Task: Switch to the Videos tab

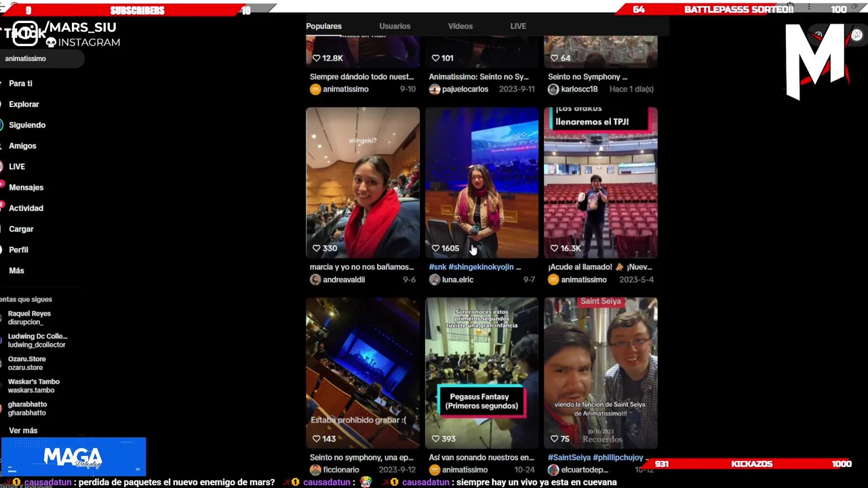Action: click(x=460, y=26)
